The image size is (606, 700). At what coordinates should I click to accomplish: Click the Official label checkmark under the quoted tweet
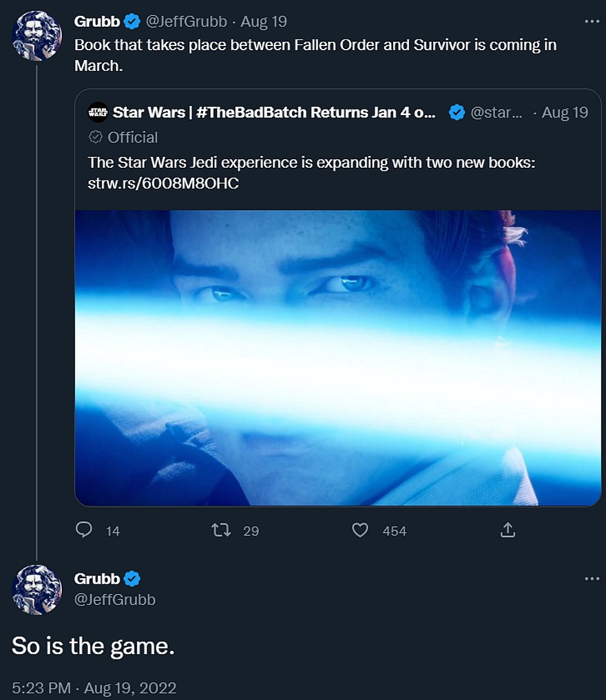95,137
